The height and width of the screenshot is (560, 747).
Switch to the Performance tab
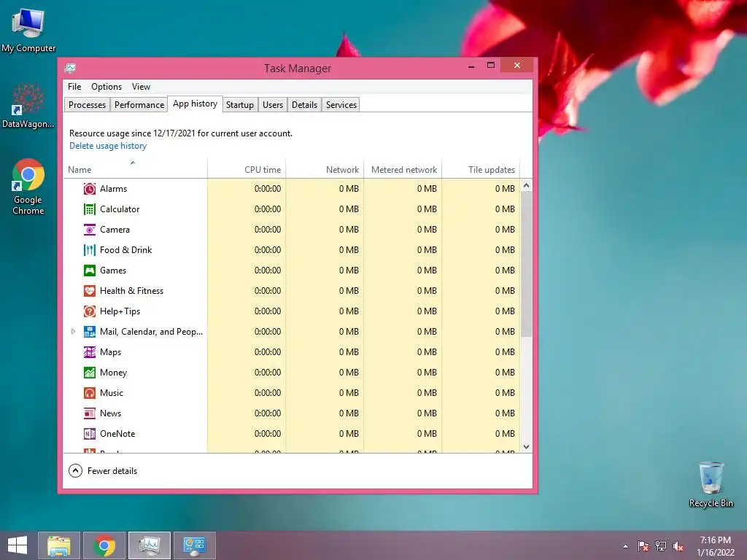139,105
